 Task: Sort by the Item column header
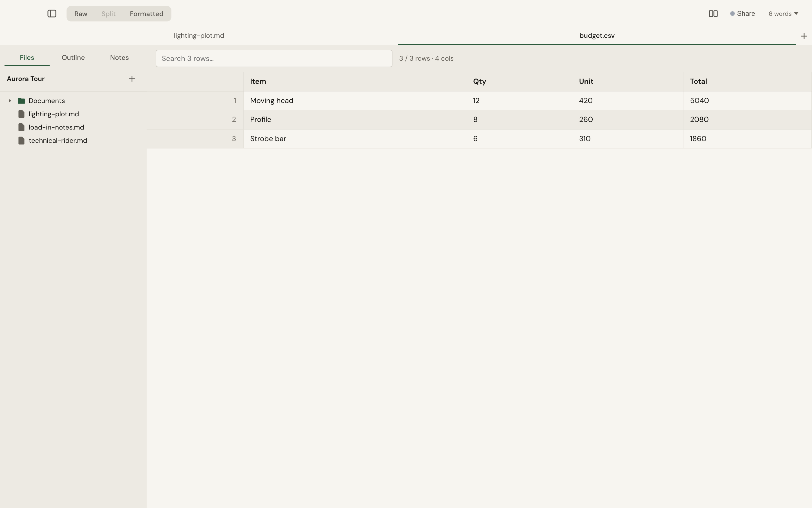click(x=354, y=82)
